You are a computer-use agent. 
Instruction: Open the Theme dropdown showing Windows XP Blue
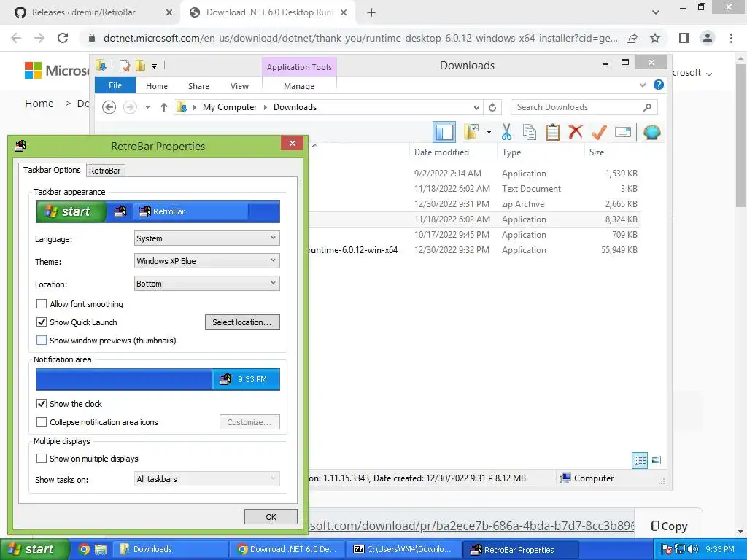click(x=206, y=260)
